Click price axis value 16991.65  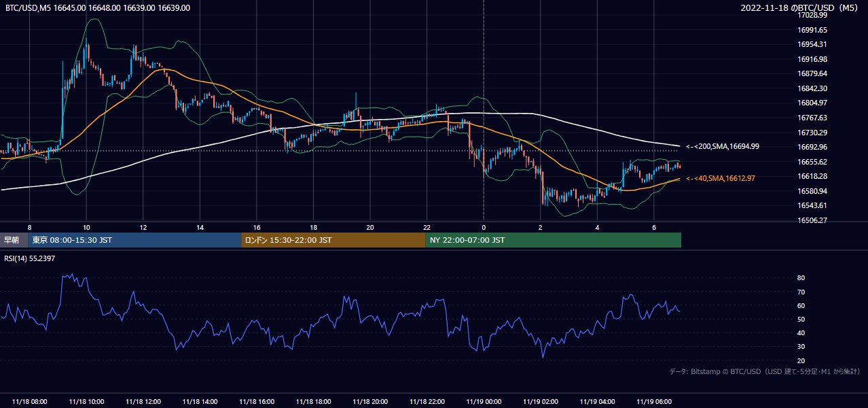point(812,30)
